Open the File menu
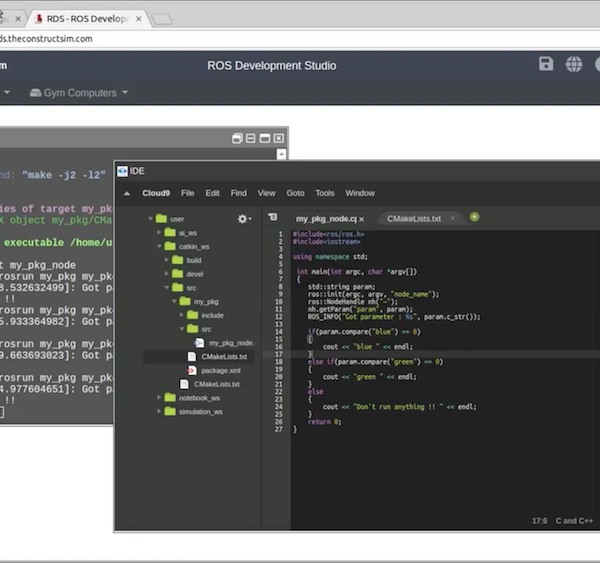 pos(188,193)
